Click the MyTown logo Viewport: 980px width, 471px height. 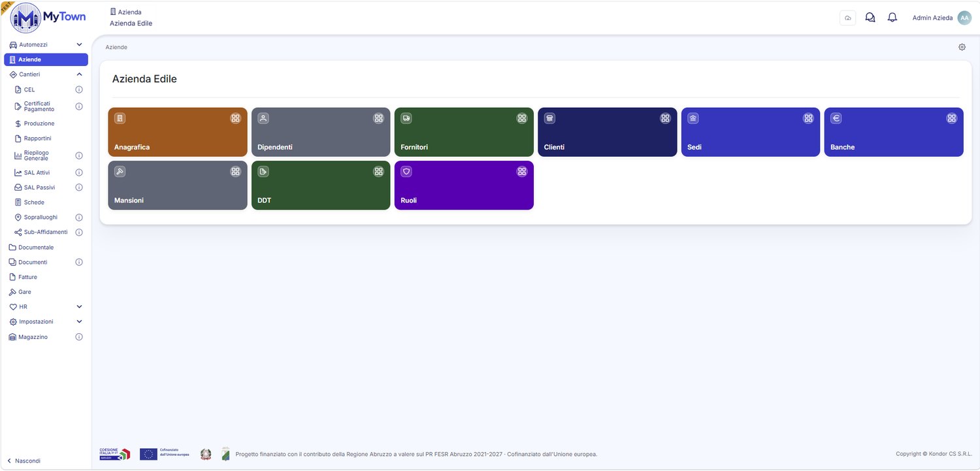coord(48,18)
